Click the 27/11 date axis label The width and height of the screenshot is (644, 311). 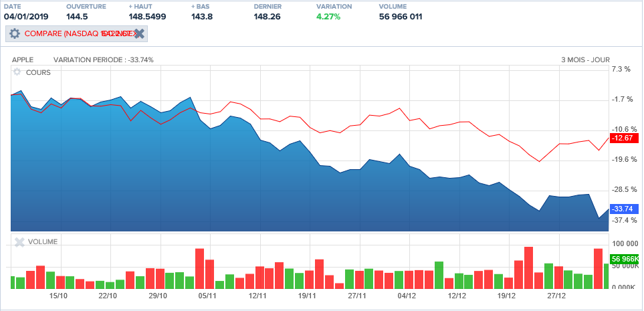point(357,296)
